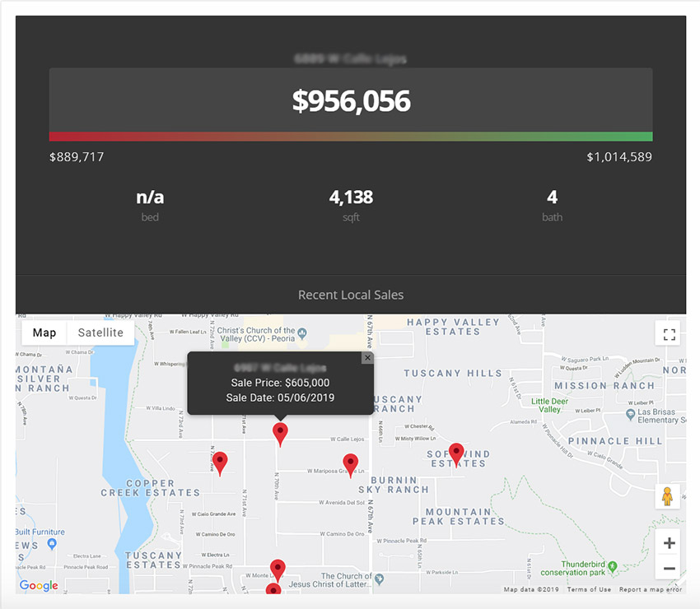Click Sale Date: 05/06/2019 text
The width and height of the screenshot is (700, 609).
click(280, 397)
